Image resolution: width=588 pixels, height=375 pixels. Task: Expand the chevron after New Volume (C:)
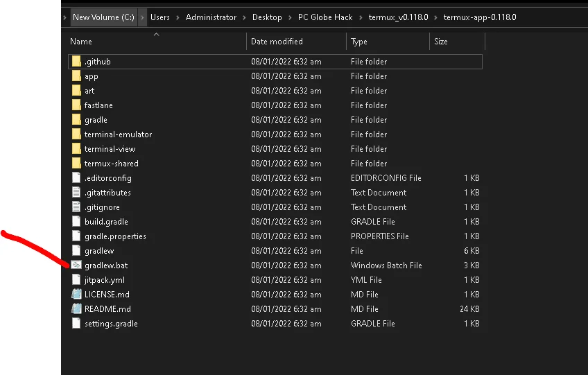[x=142, y=17]
